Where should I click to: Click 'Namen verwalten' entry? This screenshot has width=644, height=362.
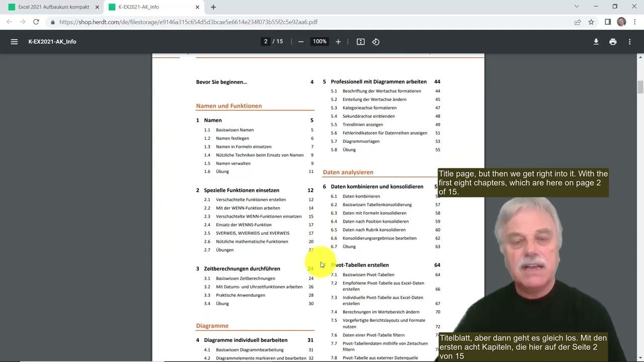coord(233,163)
